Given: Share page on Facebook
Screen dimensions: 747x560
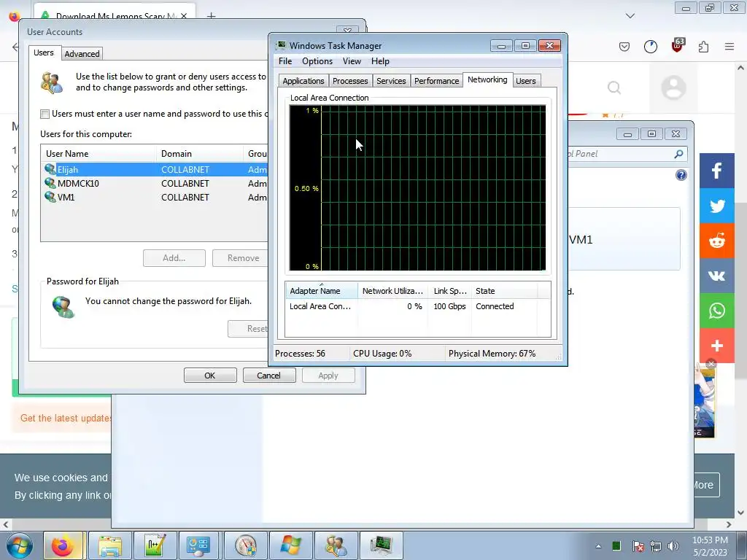Looking at the screenshot, I should pyautogui.click(x=716, y=171).
